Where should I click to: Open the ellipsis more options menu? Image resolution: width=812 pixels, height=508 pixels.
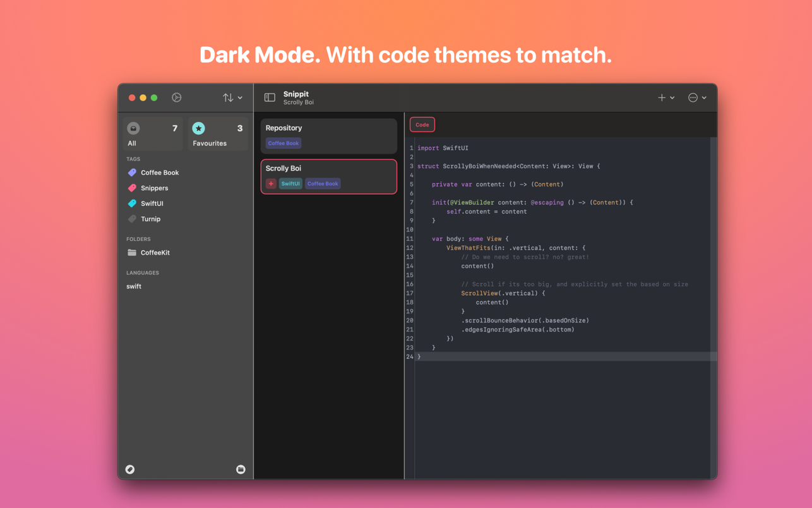[693, 98]
